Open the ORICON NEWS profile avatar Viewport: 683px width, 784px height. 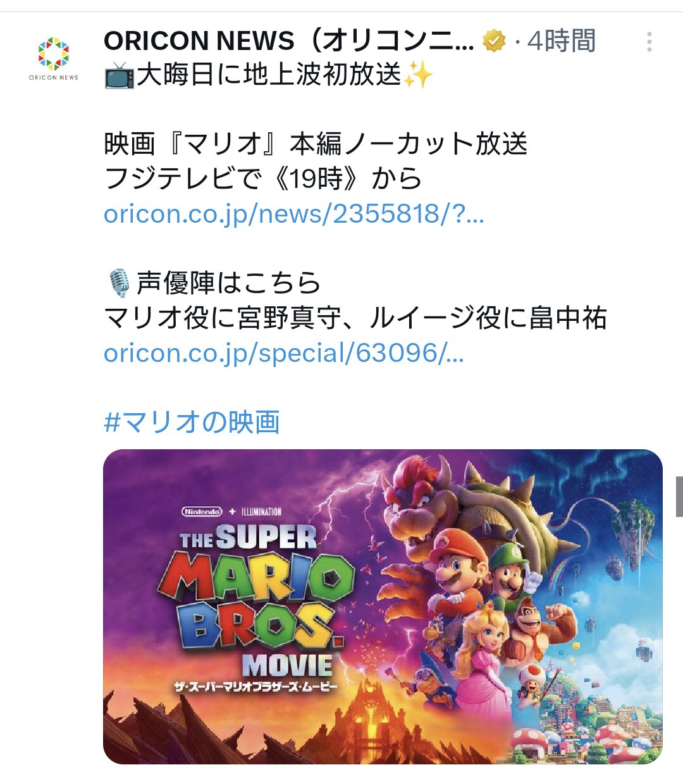(54, 58)
